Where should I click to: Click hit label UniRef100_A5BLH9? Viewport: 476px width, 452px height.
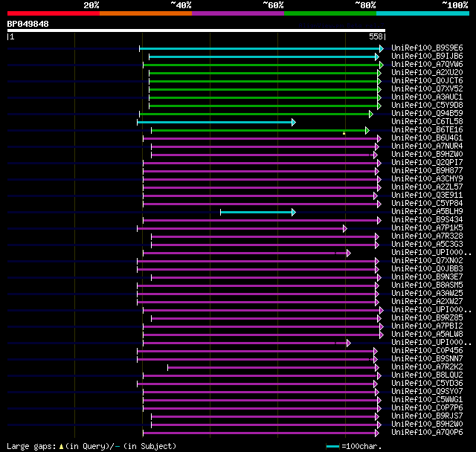tap(427, 212)
